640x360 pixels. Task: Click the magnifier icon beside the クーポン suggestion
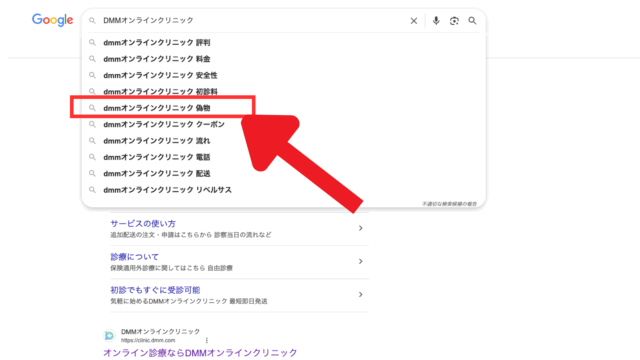(92, 124)
